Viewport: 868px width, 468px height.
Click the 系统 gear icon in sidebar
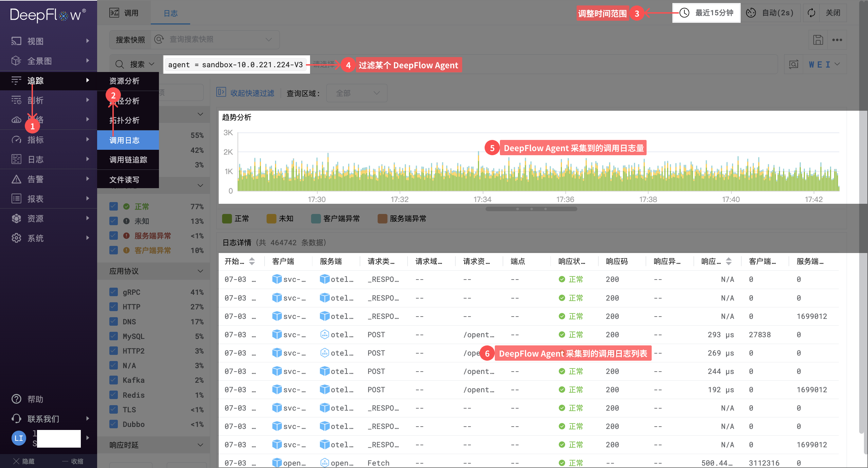coord(16,238)
